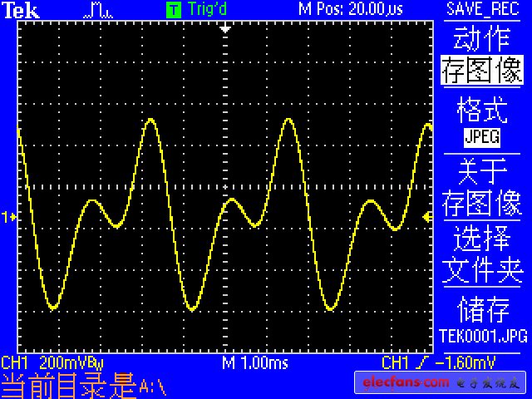Click the green T trigger status icon
This screenshot has height=399, width=532.
pyautogui.click(x=173, y=10)
